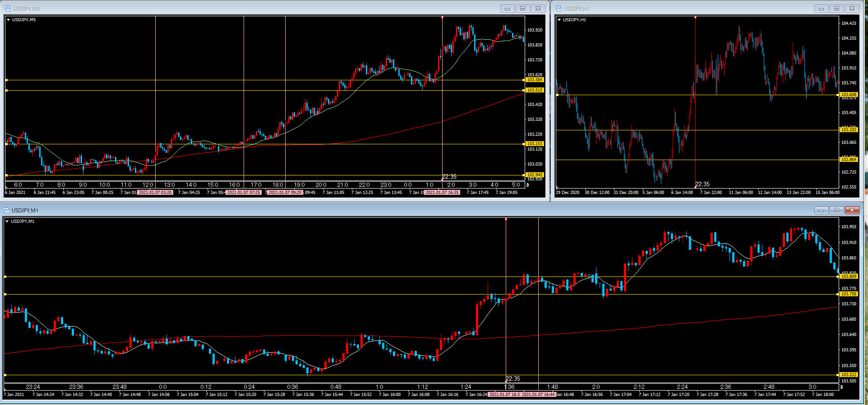Click the USDJPY,M1 window chart icon
The height and width of the screenshot is (405, 868).
(6, 210)
